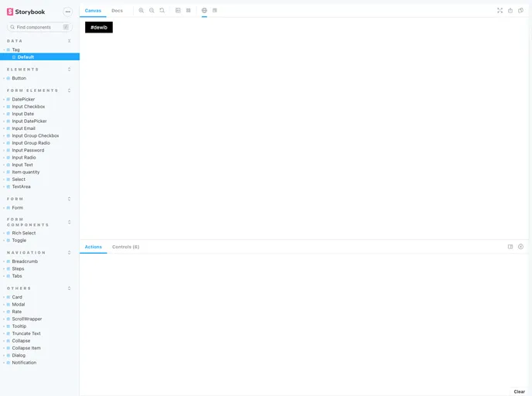Open canvas in new tab icon
The image size is (532, 396).
510,11
